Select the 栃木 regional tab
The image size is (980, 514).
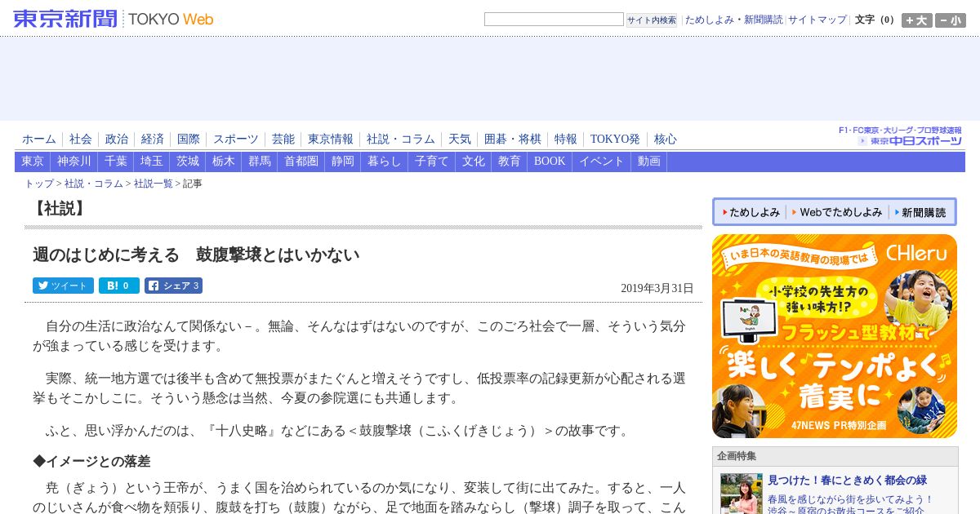[x=224, y=162]
